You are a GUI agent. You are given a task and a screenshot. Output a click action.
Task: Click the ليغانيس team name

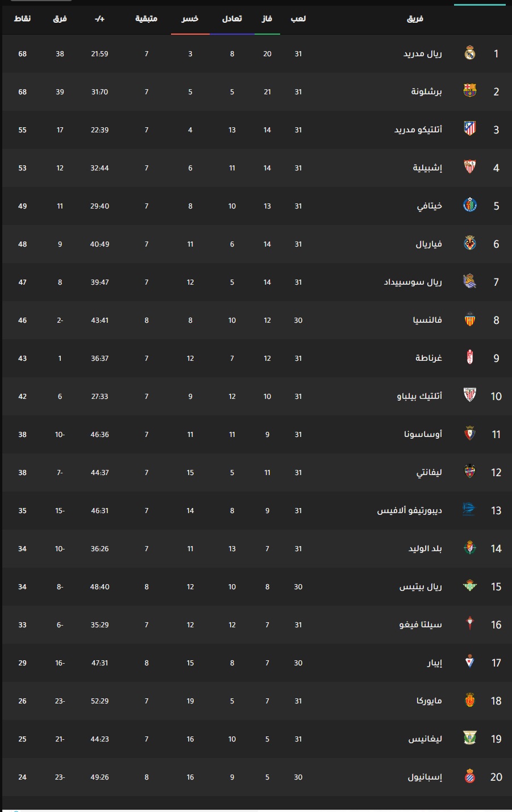[425, 739]
